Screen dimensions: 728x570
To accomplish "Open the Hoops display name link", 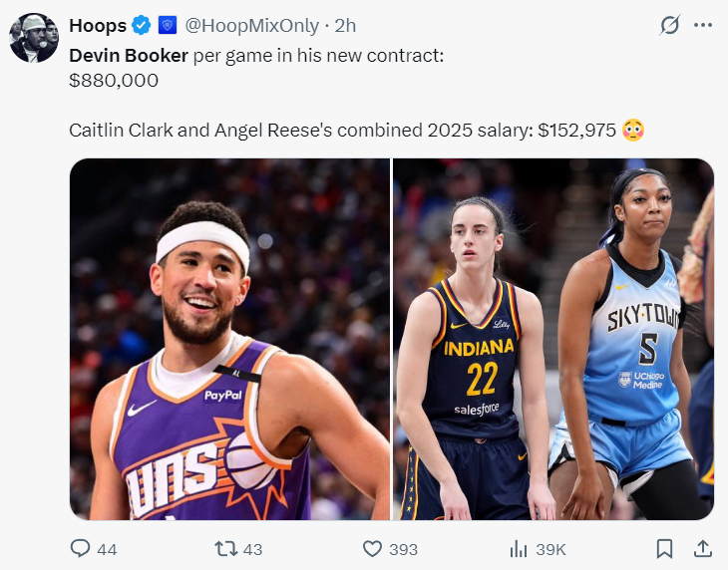I will click(x=98, y=26).
